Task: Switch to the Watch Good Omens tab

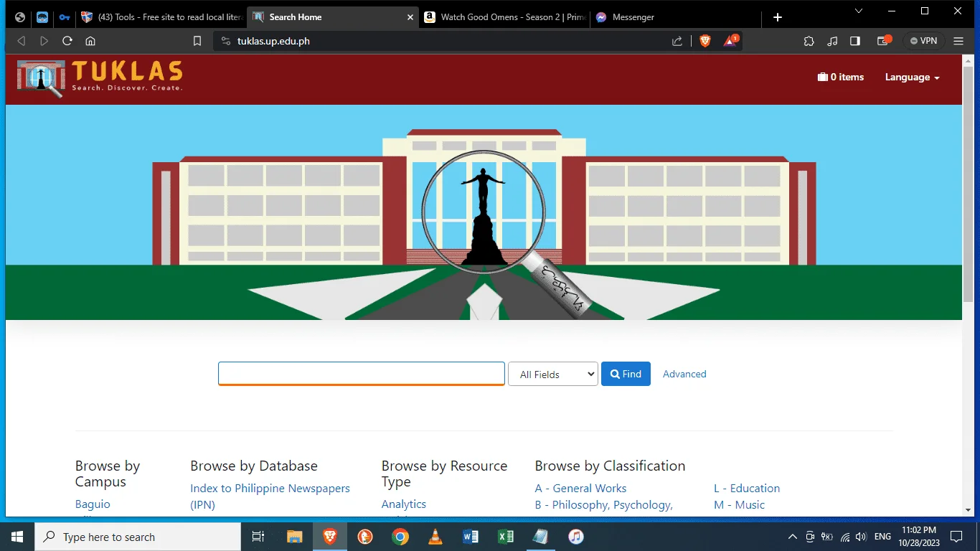Action: [x=504, y=17]
